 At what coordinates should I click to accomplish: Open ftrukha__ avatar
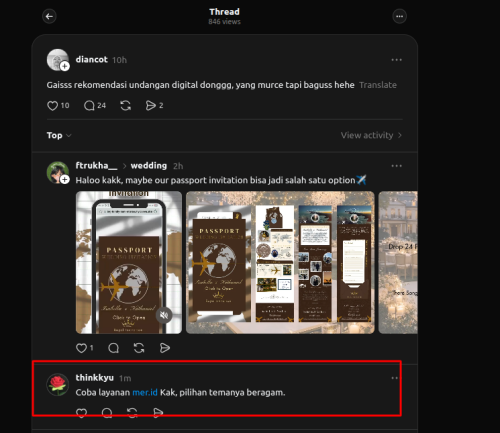(58, 173)
